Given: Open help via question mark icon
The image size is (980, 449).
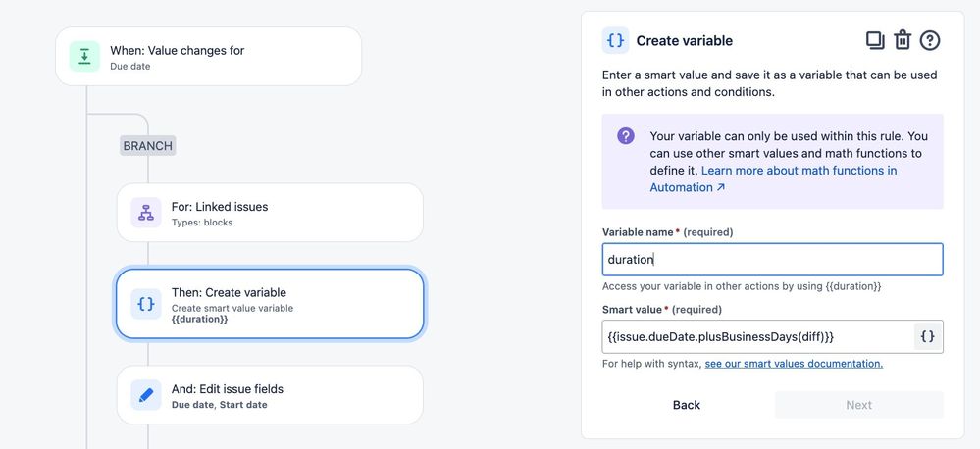Looking at the screenshot, I should 930,40.
